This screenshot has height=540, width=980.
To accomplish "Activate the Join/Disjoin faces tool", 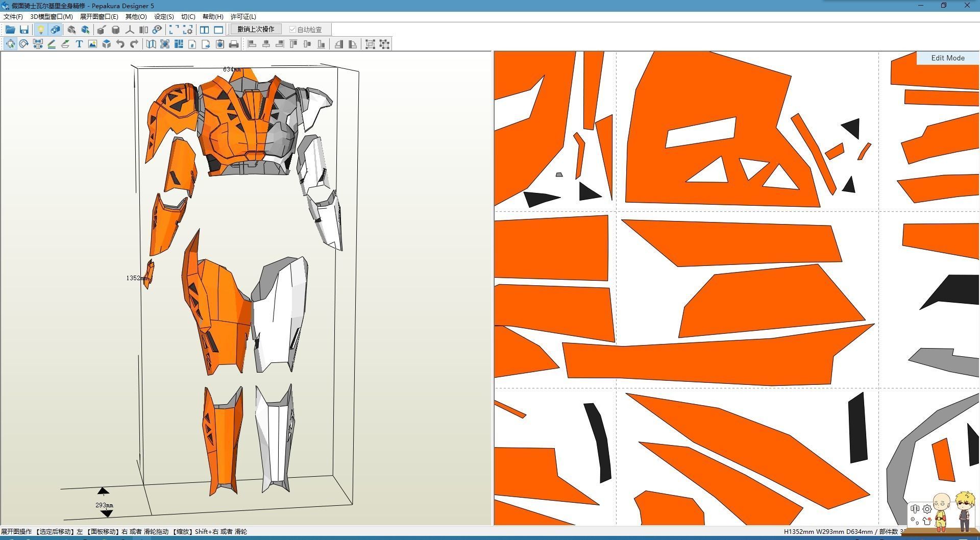I will click(38, 44).
